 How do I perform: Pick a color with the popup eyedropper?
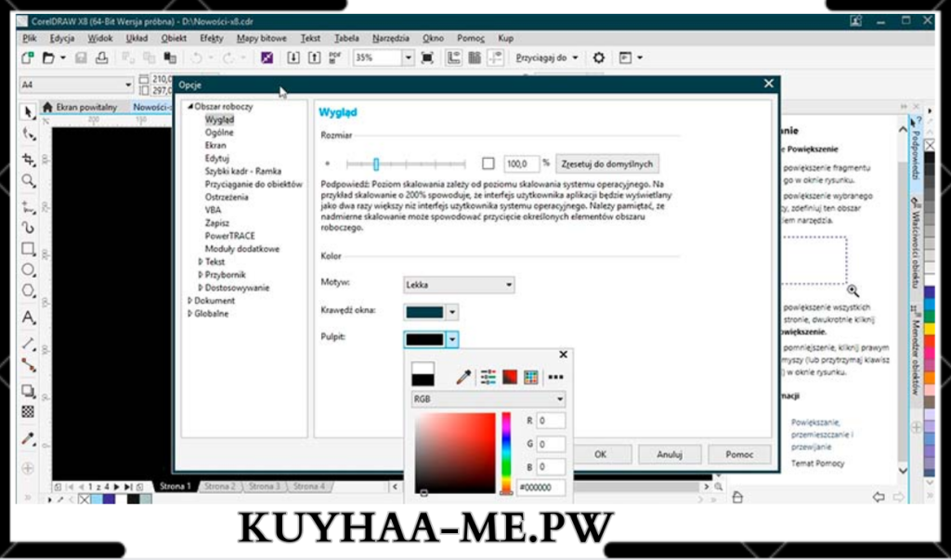click(463, 377)
